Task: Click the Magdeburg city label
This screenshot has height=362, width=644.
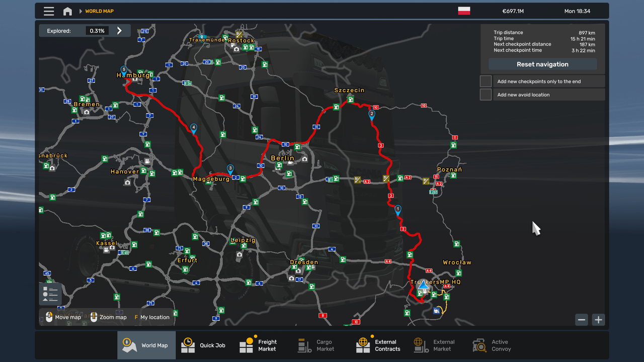Action: point(211,178)
